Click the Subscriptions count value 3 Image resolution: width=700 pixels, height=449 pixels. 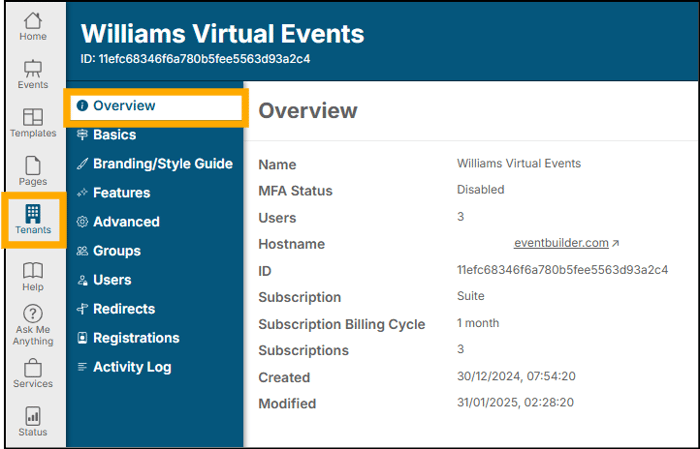pyautogui.click(x=461, y=349)
